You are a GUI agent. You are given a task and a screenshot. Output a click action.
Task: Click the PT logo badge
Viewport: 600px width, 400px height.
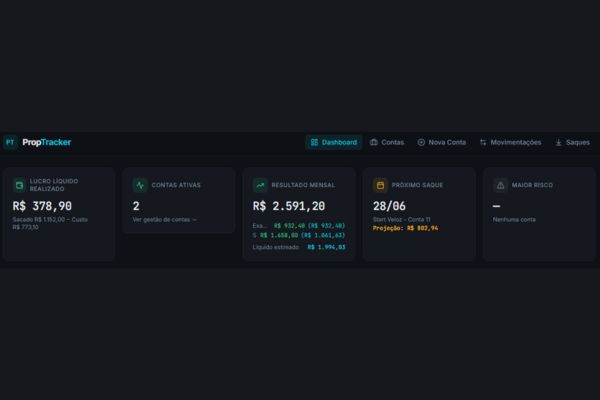tap(10, 142)
